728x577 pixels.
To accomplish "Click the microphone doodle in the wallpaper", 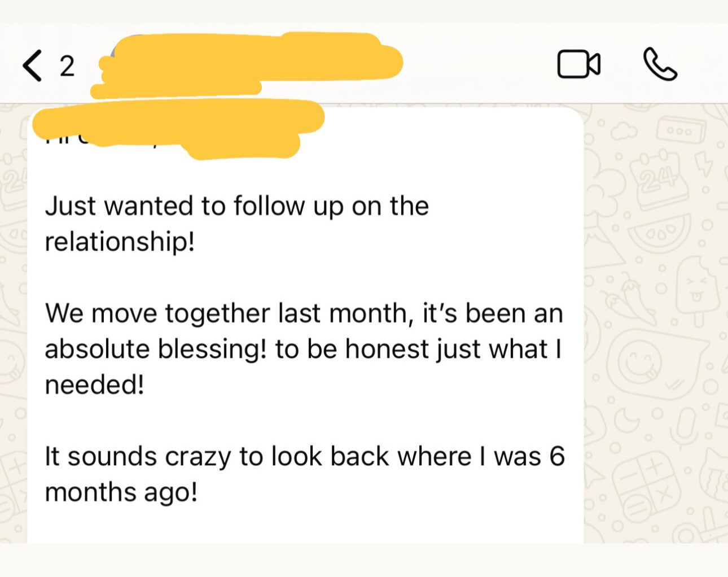I will 684,429.
